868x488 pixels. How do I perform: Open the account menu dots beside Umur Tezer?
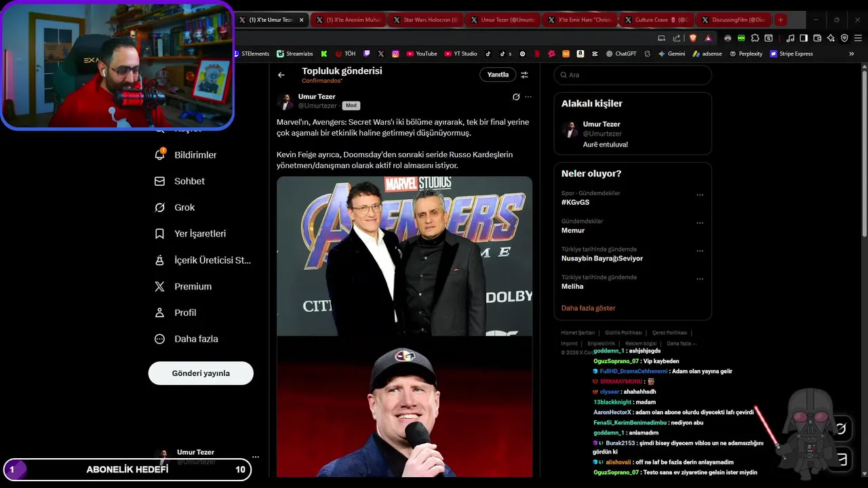[256, 457]
